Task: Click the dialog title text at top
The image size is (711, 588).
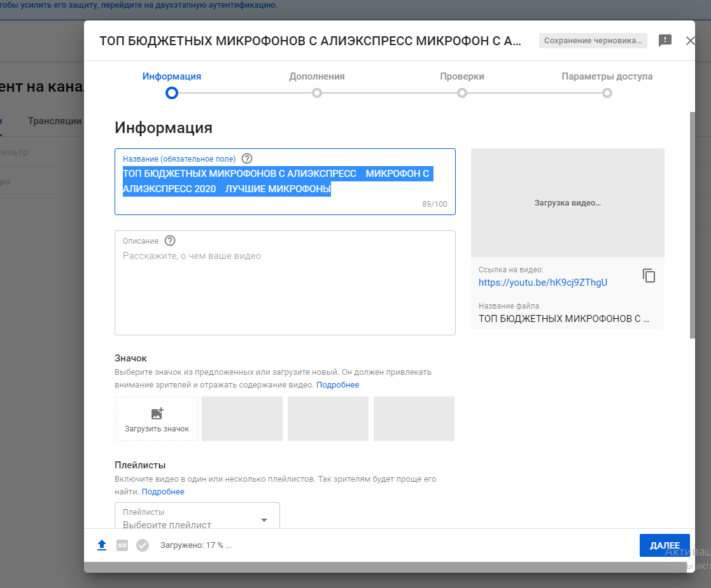Action: pos(310,41)
